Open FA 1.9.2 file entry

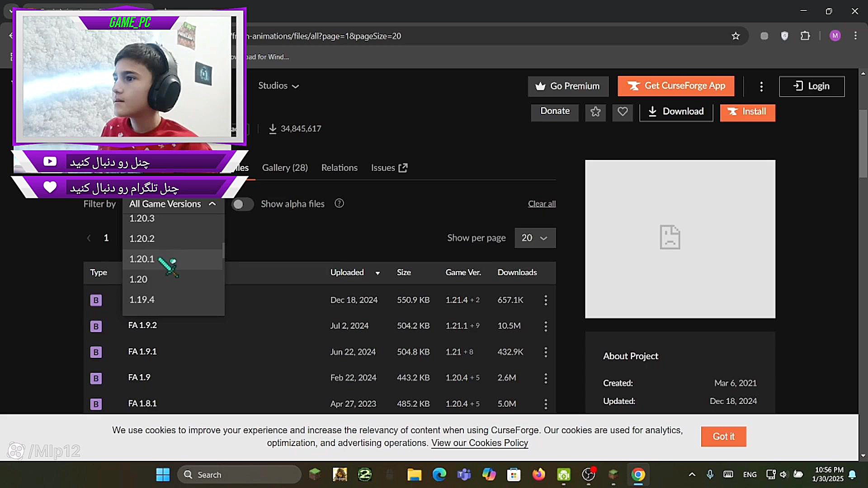click(142, 325)
